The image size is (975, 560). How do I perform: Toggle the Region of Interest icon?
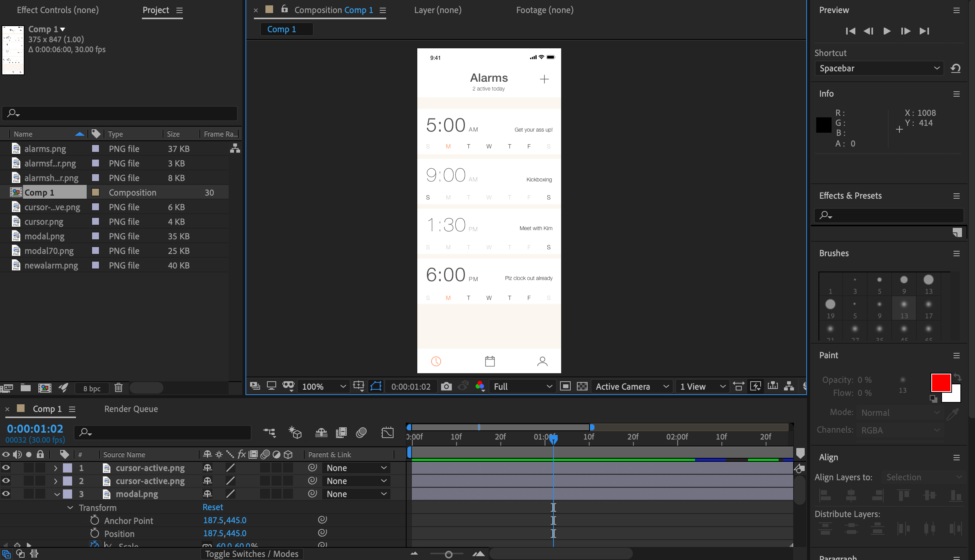[565, 386]
